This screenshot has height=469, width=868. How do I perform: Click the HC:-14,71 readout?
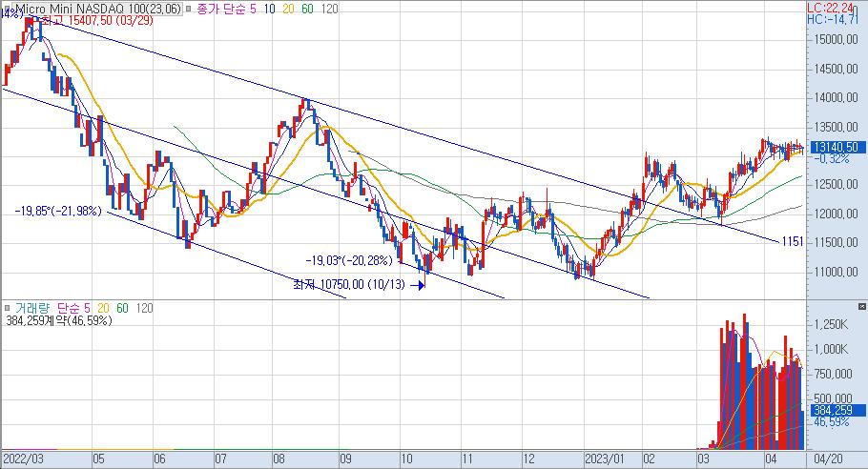(x=833, y=19)
